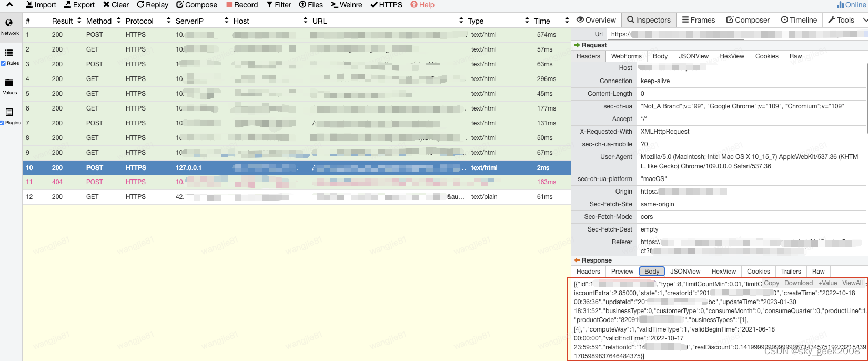
Task: Select Response Trailers tab
Action: pyautogui.click(x=791, y=272)
